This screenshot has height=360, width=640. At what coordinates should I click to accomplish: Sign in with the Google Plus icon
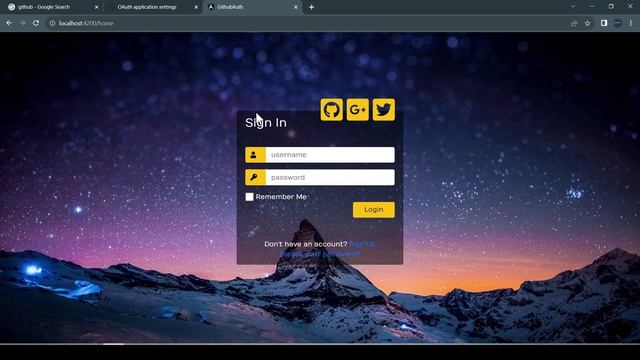[x=358, y=109]
